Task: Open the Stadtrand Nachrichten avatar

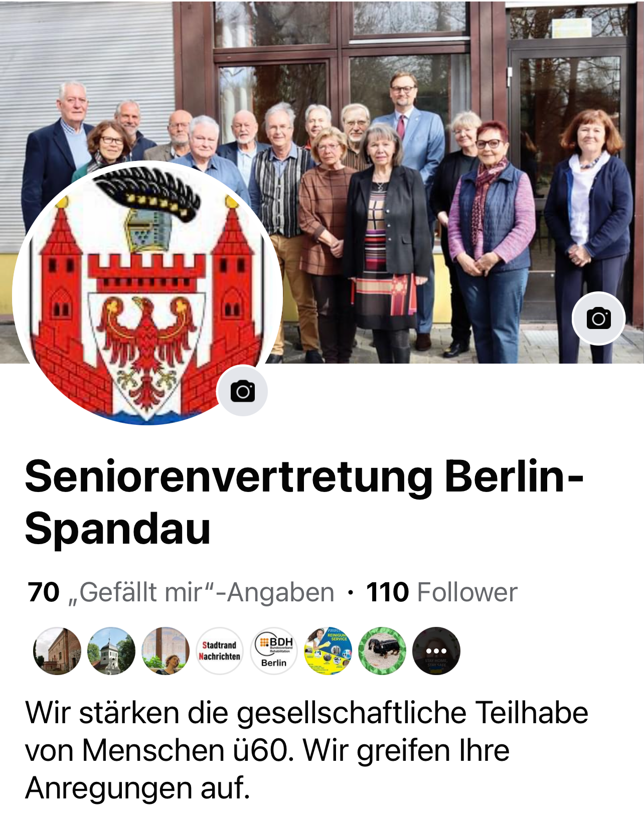Action: pos(220,651)
